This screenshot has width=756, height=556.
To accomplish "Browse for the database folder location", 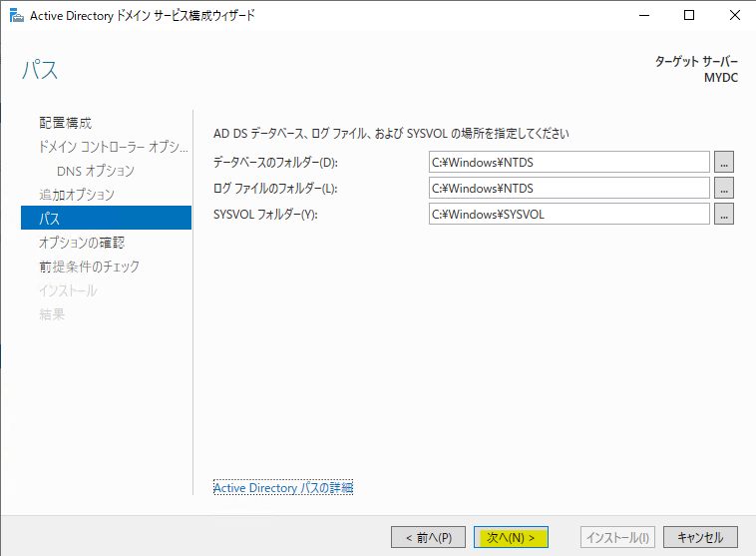I will coord(724,162).
